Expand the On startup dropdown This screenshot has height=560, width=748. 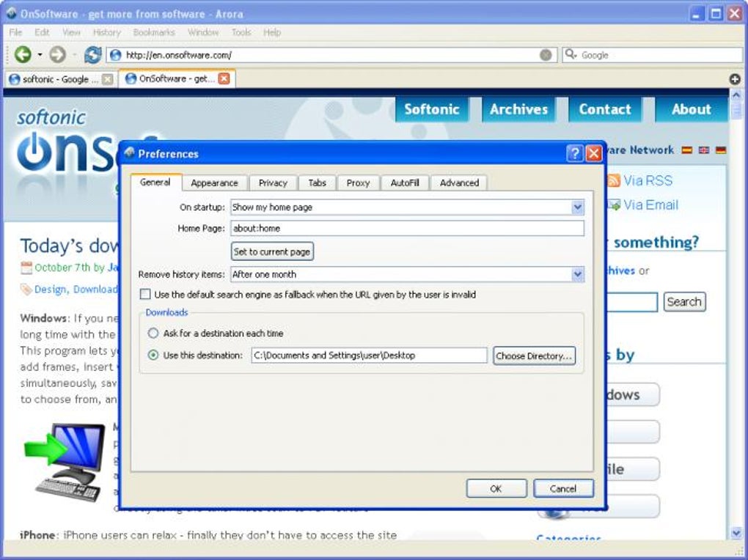pyautogui.click(x=578, y=207)
